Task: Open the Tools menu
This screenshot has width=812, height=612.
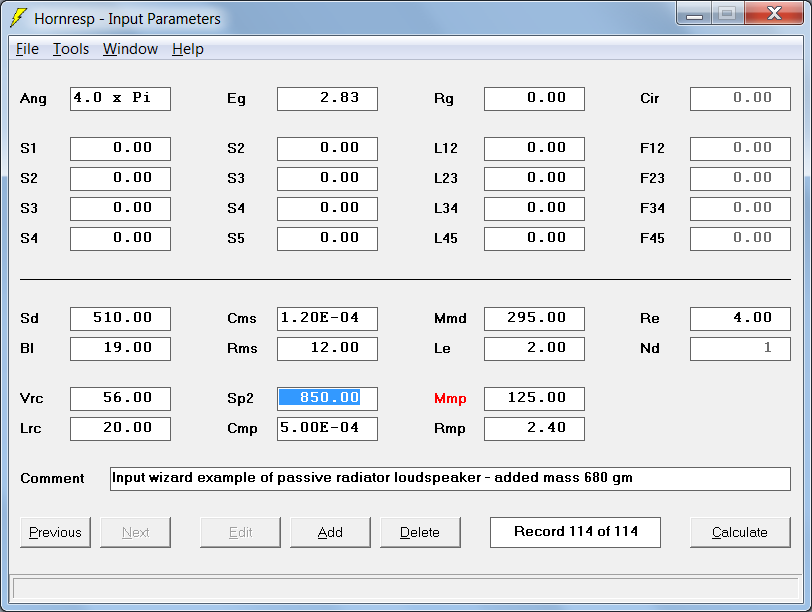Action: coord(71,49)
